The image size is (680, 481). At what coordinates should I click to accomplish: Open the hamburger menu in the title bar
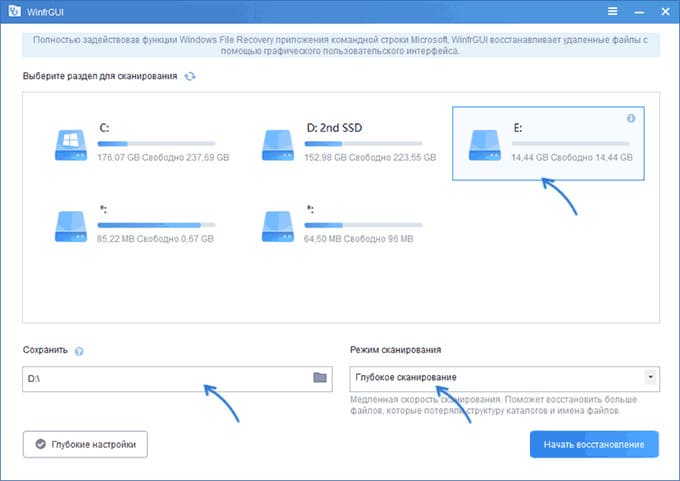click(612, 11)
